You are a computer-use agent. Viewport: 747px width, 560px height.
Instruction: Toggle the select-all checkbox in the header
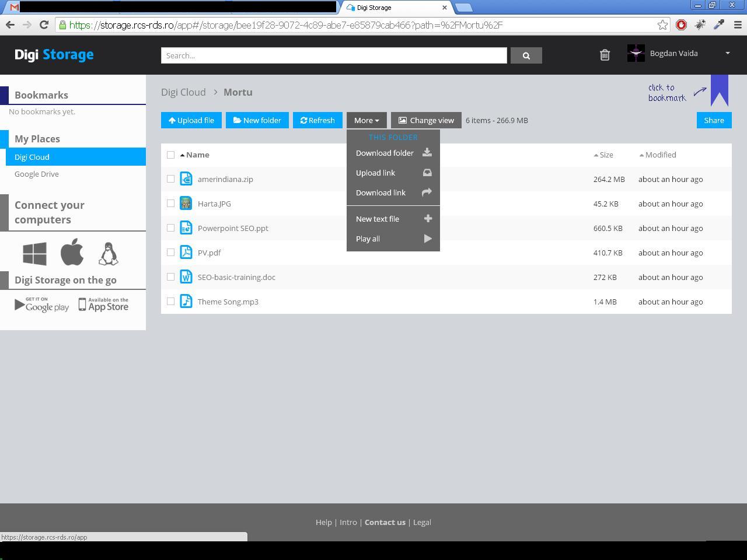[170, 155]
